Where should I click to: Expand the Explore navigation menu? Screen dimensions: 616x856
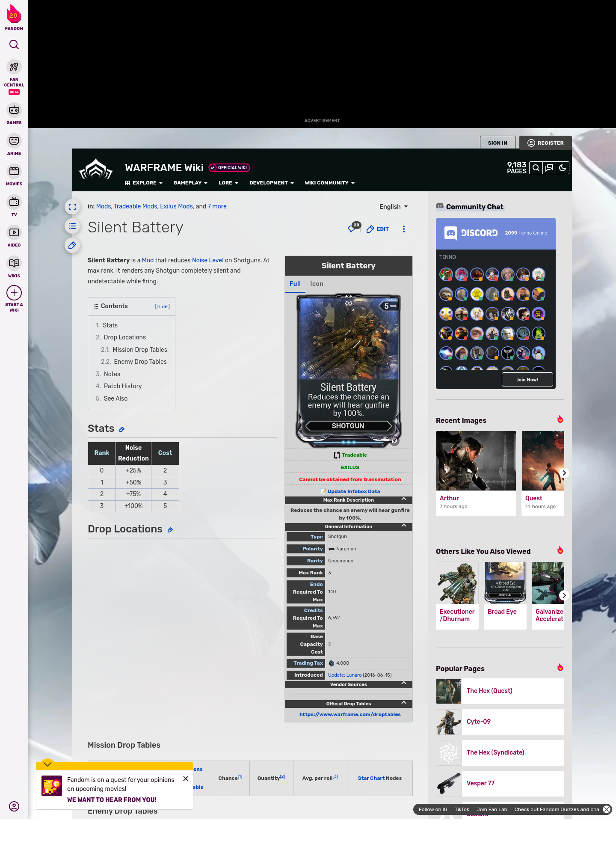144,183
